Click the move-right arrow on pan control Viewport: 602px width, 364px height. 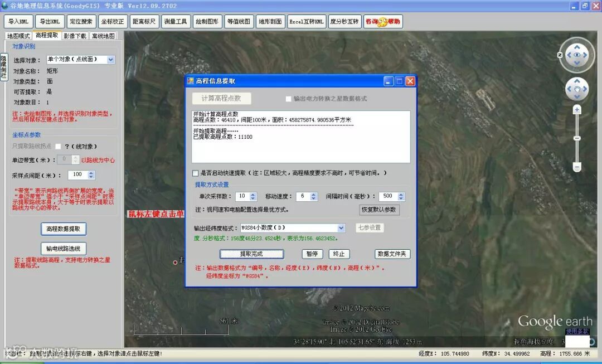(585, 89)
